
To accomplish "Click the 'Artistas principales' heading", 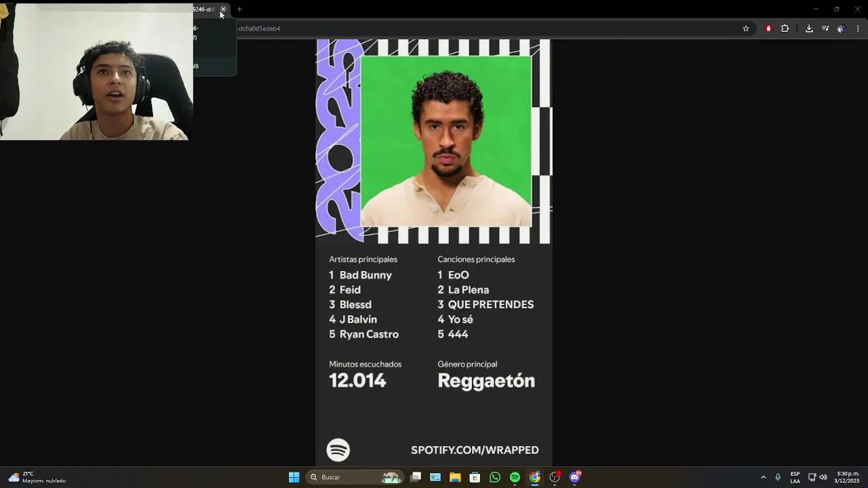I will (x=363, y=260).
